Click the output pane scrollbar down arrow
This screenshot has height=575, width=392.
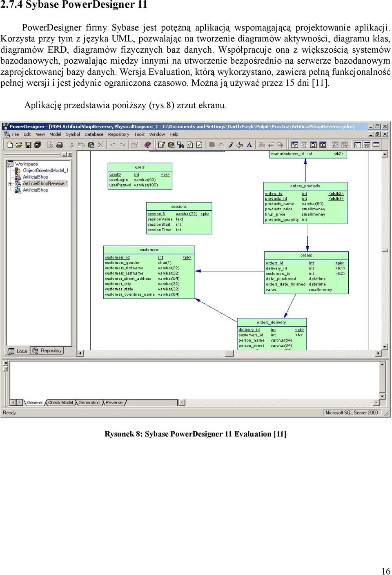click(x=383, y=396)
